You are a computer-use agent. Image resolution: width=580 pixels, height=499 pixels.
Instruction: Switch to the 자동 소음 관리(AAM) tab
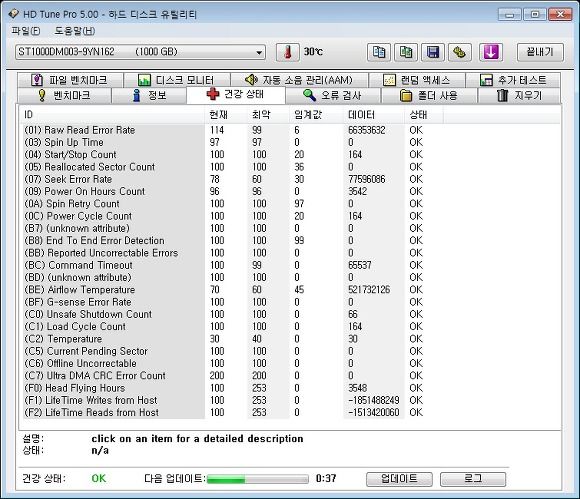point(299,80)
